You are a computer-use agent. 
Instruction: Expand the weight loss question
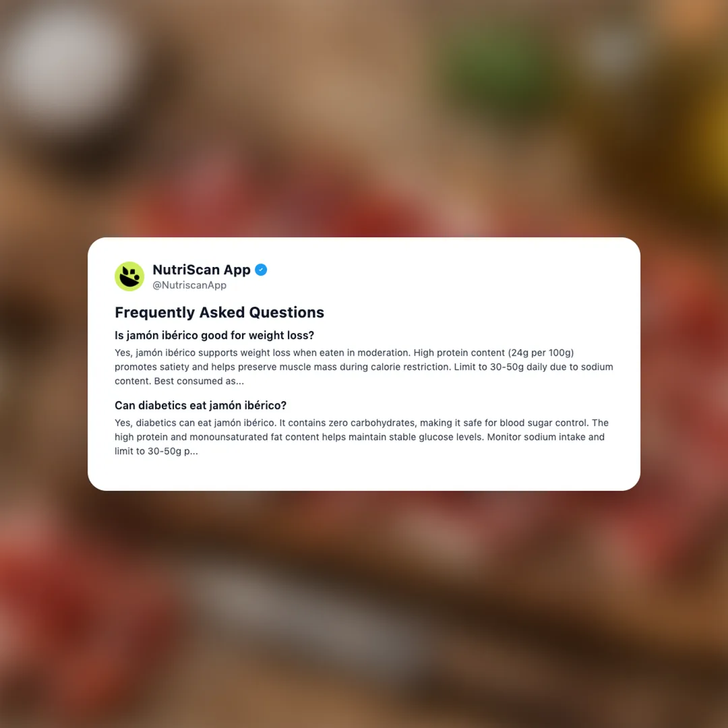[214, 335]
